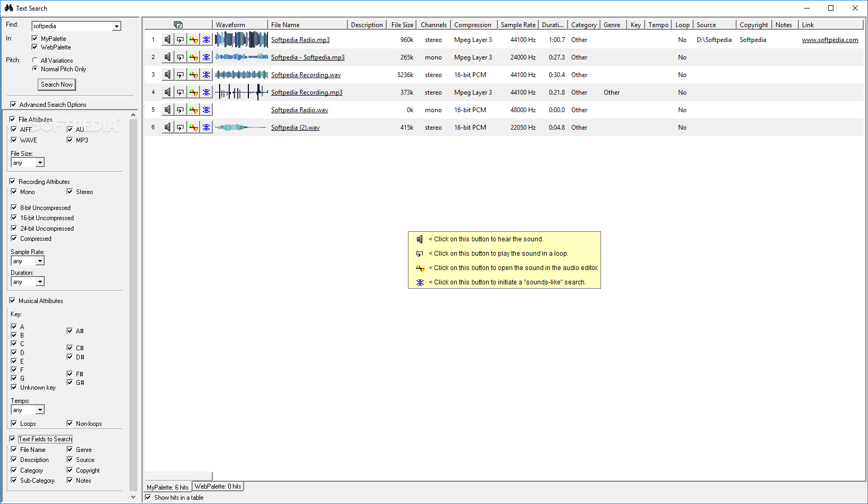
Task: Open Softpedia Recording.mp3 in audio editor
Action: [x=194, y=92]
